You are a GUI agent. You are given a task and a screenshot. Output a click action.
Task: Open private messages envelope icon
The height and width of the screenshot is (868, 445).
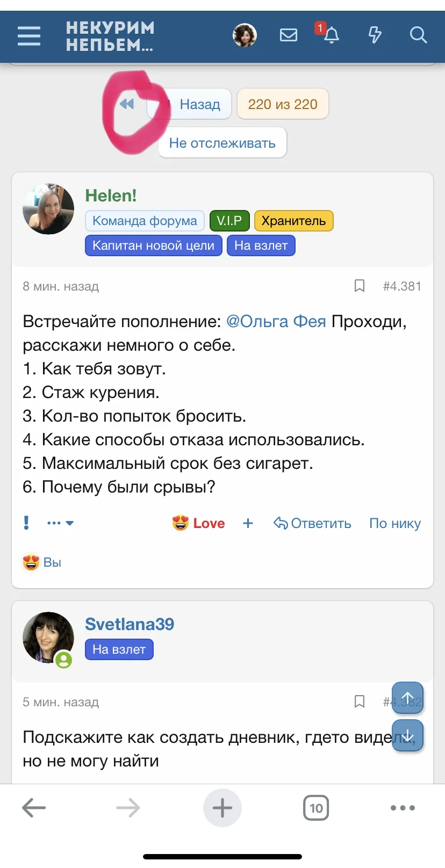pos(289,35)
